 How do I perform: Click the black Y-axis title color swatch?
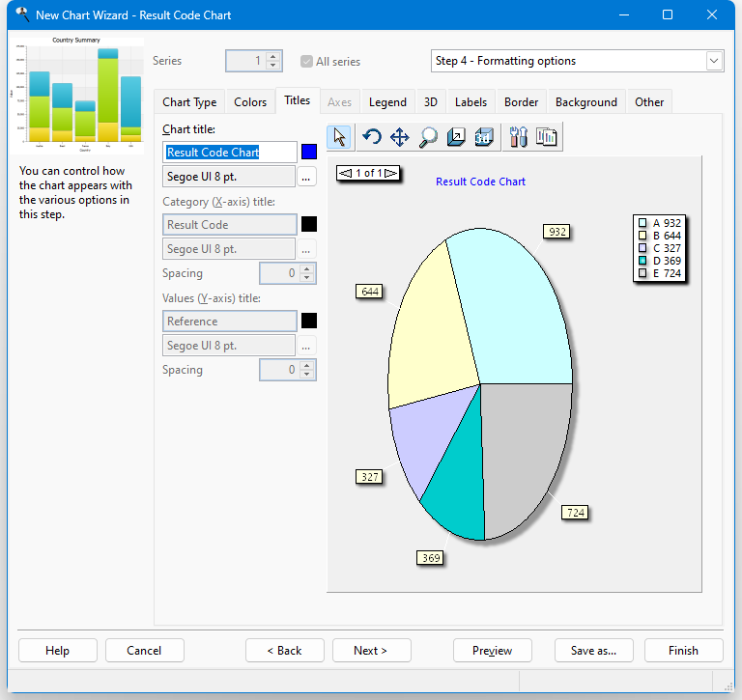[309, 321]
